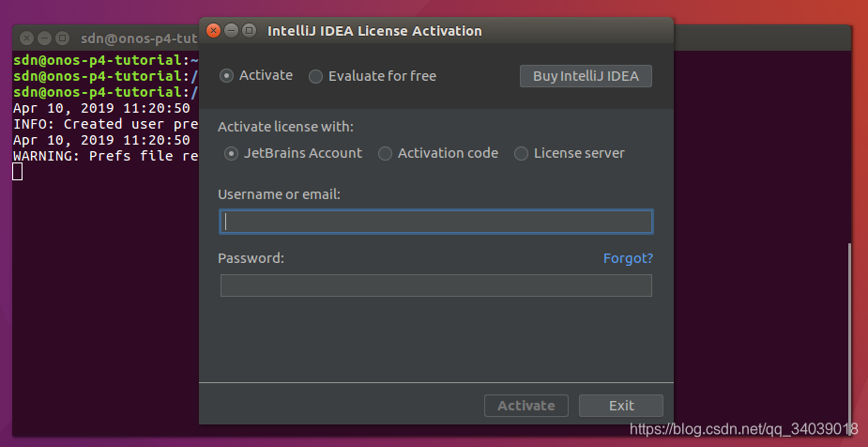Viewport: 868px width, 447px height.
Task: Maximize the terminal window
Action: click(63, 39)
